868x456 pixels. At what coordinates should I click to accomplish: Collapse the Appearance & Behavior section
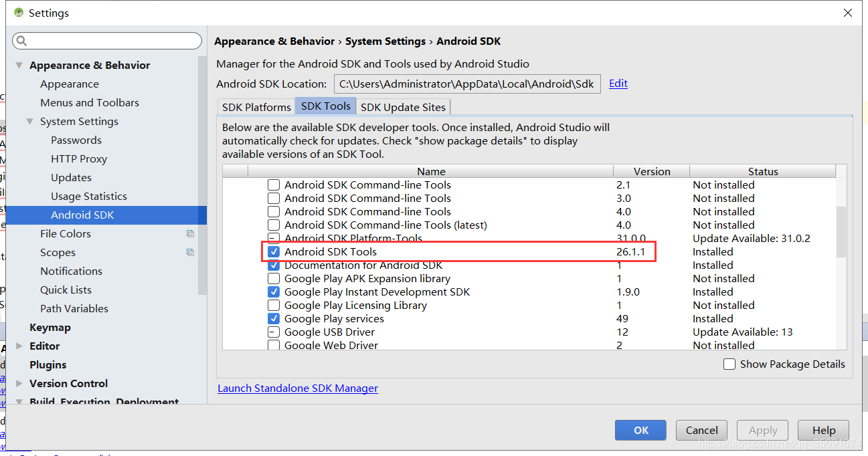point(18,65)
